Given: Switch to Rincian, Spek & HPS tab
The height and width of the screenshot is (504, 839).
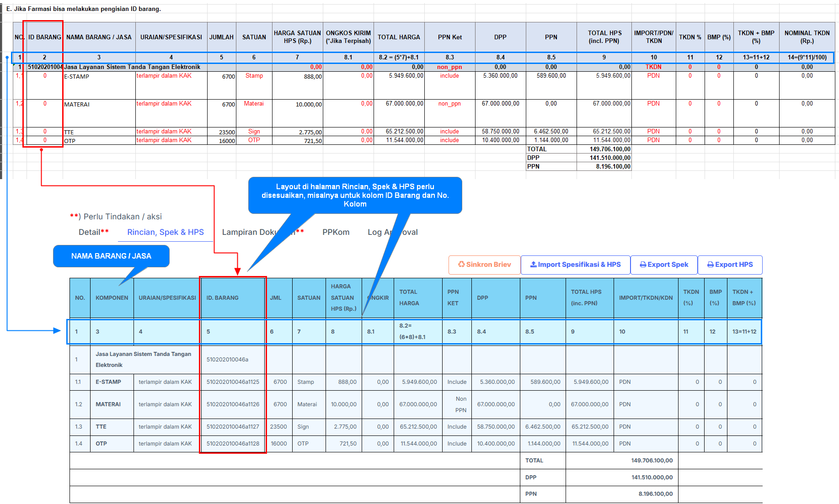Looking at the screenshot, I should point(166,232).
